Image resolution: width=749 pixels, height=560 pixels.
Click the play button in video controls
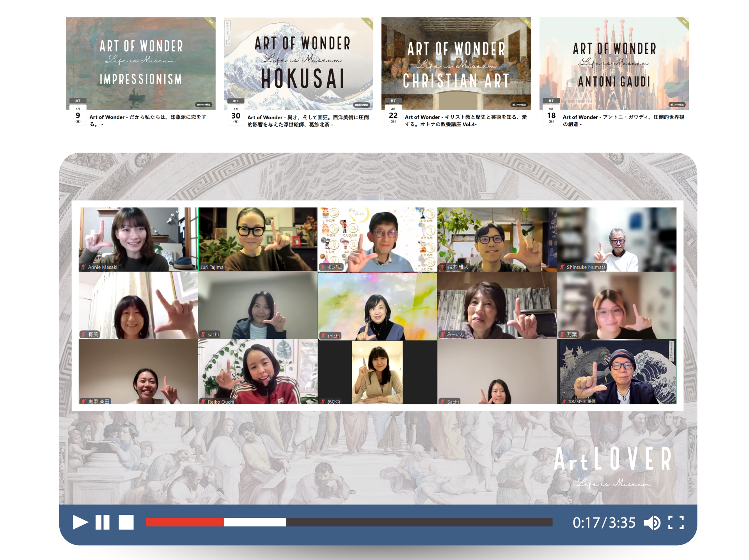click(x=80, y=522)
